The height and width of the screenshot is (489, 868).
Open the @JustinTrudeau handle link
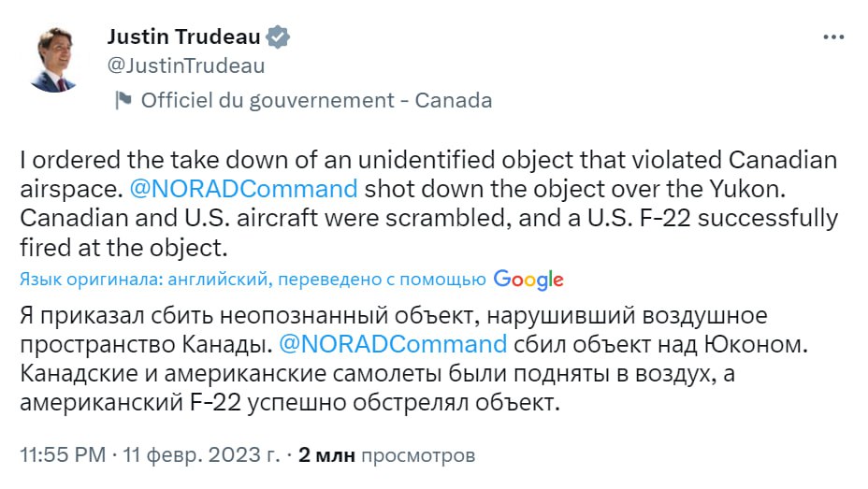click(186, 65)
